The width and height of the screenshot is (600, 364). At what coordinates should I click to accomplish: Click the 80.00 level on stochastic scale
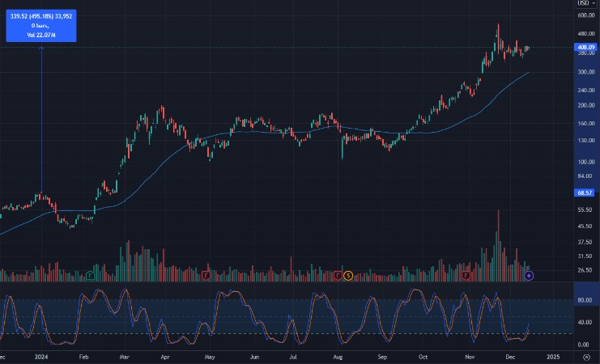point(584,299)
